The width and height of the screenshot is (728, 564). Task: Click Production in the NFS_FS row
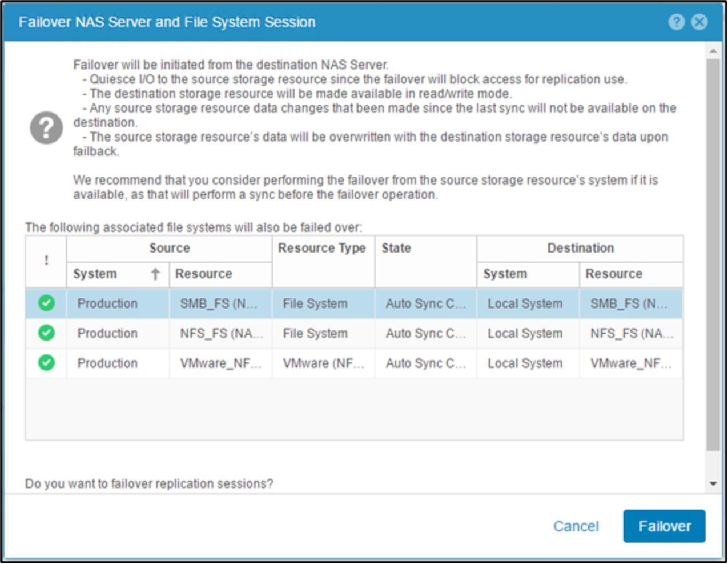tap(118, 333)
